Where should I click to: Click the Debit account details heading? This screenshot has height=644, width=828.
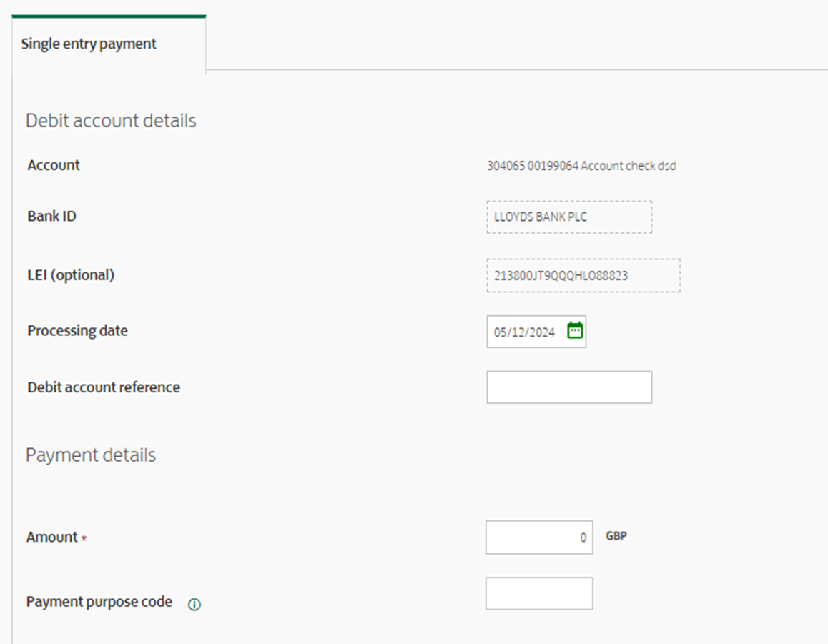tap(111, 121)
